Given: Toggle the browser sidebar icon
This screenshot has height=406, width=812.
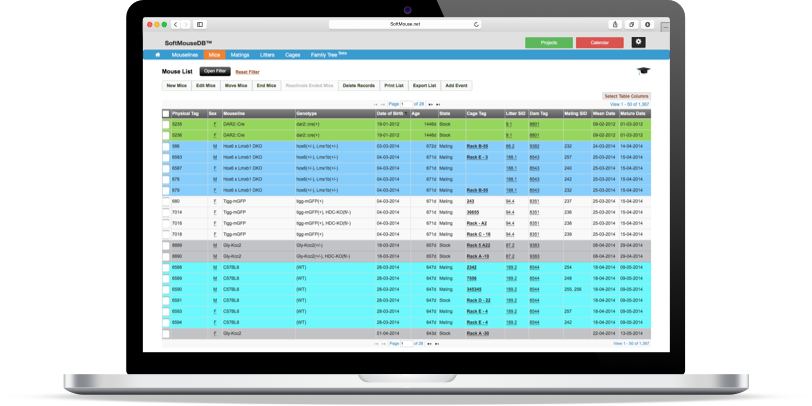Looking at the screenshot, I should click(x=199, y=24).
